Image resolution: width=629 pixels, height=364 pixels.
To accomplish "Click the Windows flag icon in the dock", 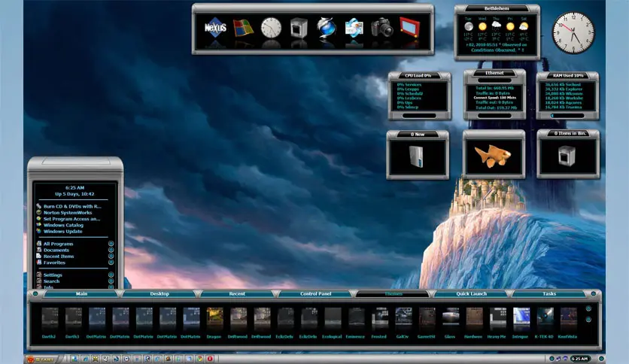I will (243, 29).
